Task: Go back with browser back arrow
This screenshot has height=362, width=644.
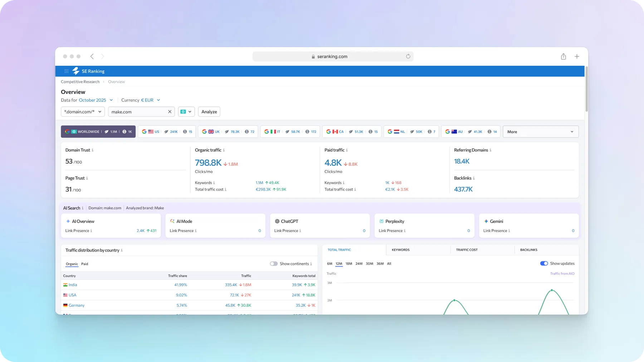Action: click(92, 56)
